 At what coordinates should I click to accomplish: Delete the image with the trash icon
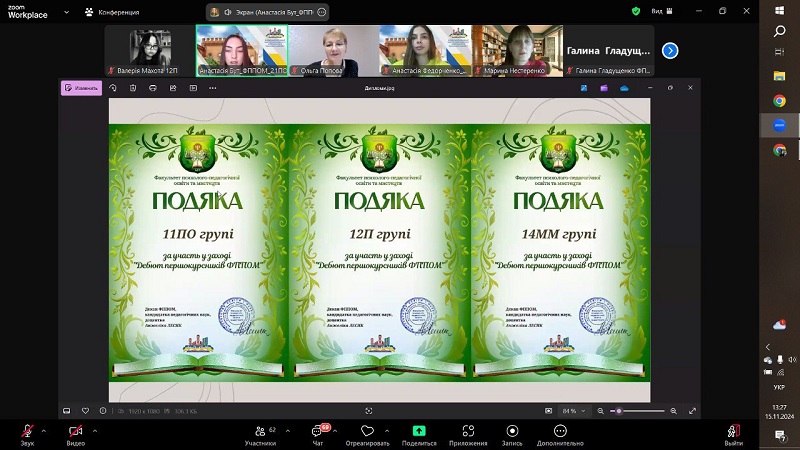(133, 88)
